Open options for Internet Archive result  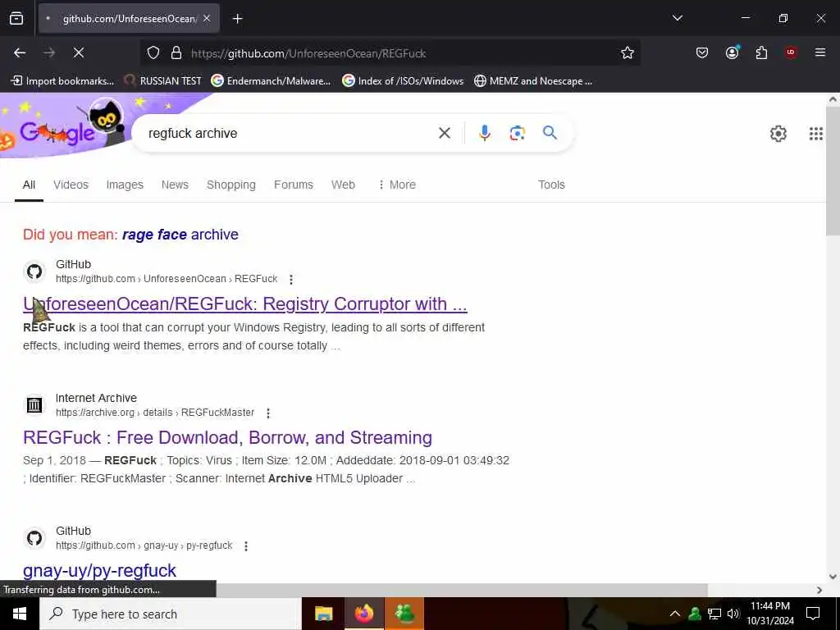coord(268,413)
